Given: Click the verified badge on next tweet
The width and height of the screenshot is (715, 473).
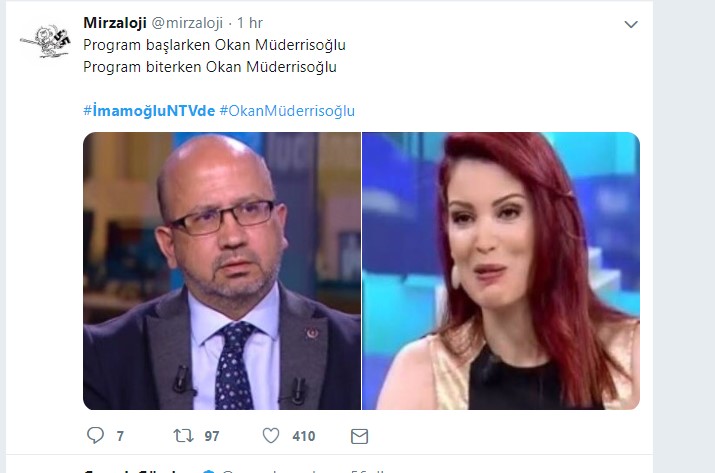Looking at the screenshot, I should 209,471.
